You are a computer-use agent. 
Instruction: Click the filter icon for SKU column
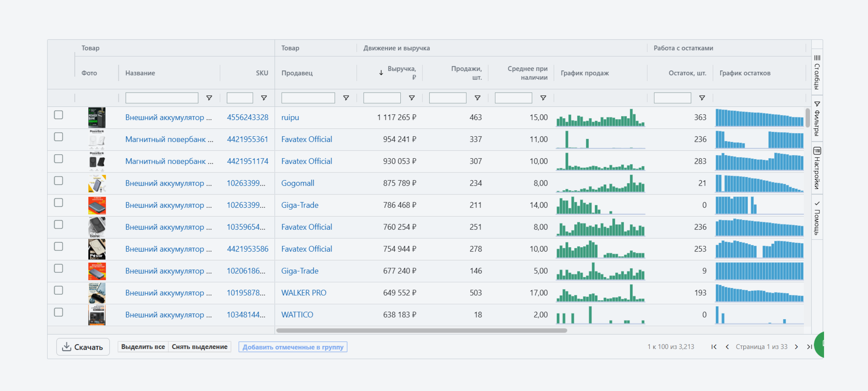[264, 98]
